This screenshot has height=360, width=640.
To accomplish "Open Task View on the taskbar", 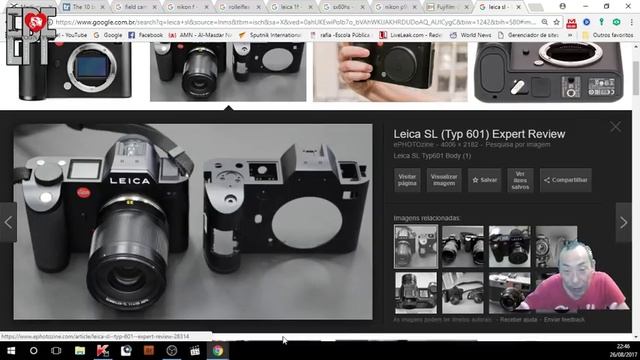I will click(56, 351).
